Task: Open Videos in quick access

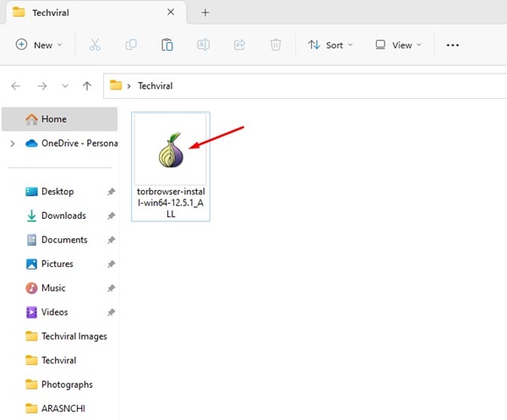Action: click(46, 313)
